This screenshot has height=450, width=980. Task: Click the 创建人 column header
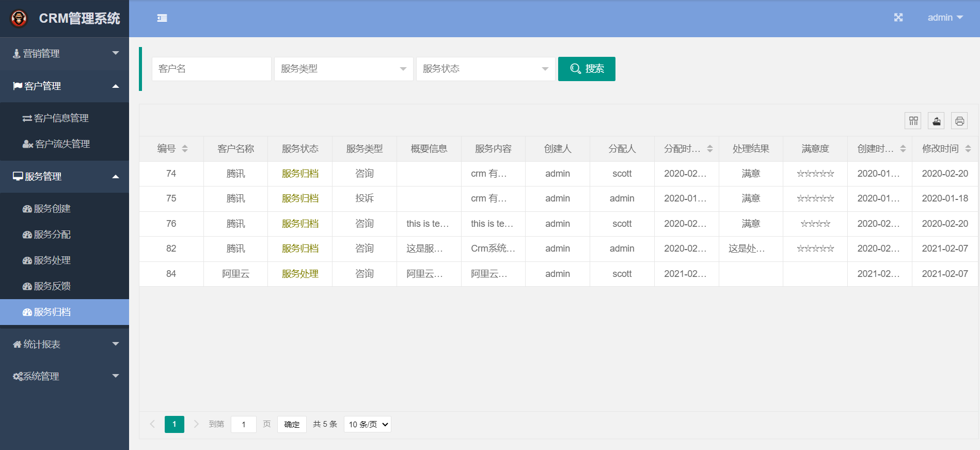point(558,149)
